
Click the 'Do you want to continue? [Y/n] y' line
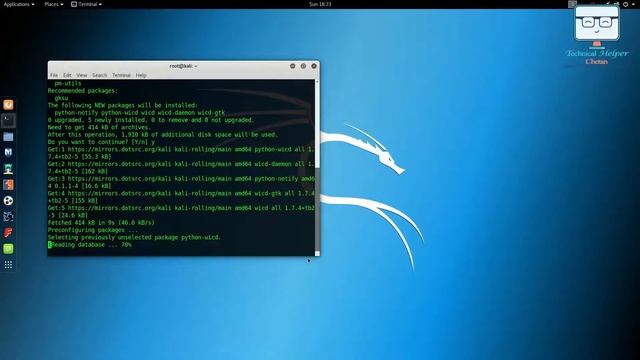click(x=101, y=142)
